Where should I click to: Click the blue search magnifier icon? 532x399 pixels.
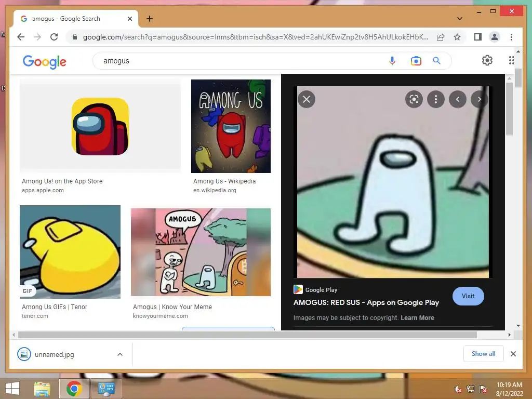[436, 61]
